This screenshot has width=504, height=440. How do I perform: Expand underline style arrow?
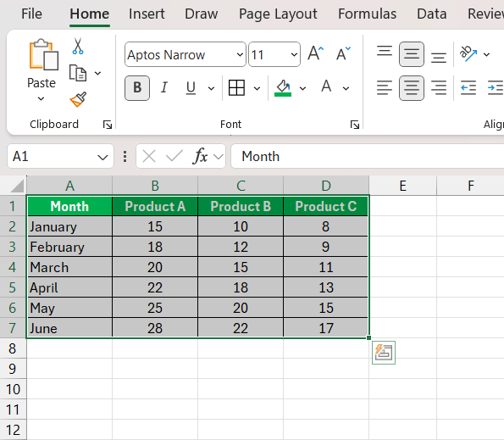211,88
